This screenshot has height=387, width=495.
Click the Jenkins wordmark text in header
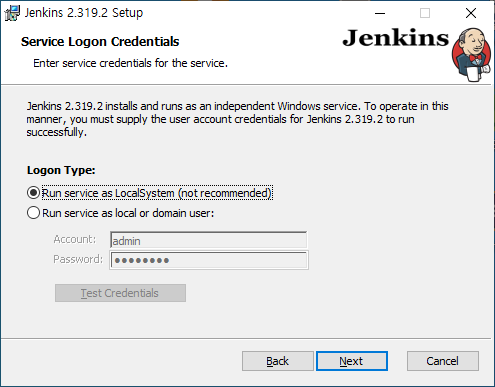[396, 38]
